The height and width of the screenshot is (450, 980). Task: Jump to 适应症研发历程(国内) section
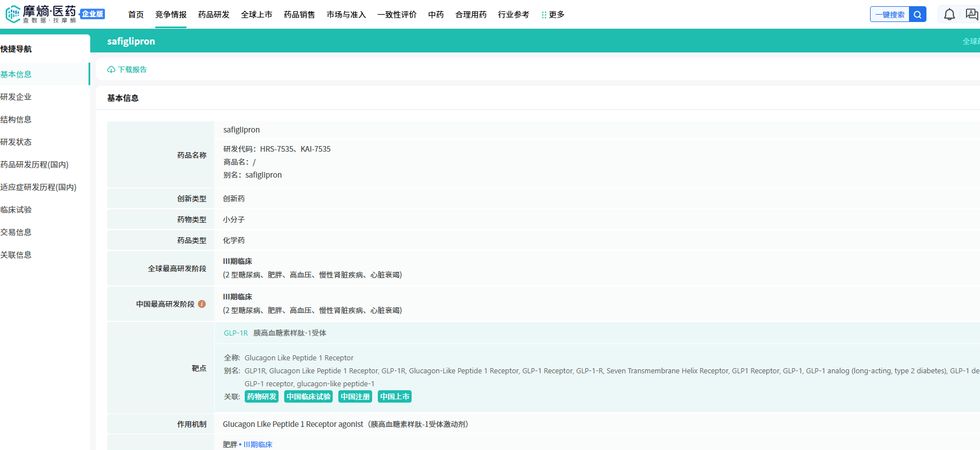[x=38, y=187]
